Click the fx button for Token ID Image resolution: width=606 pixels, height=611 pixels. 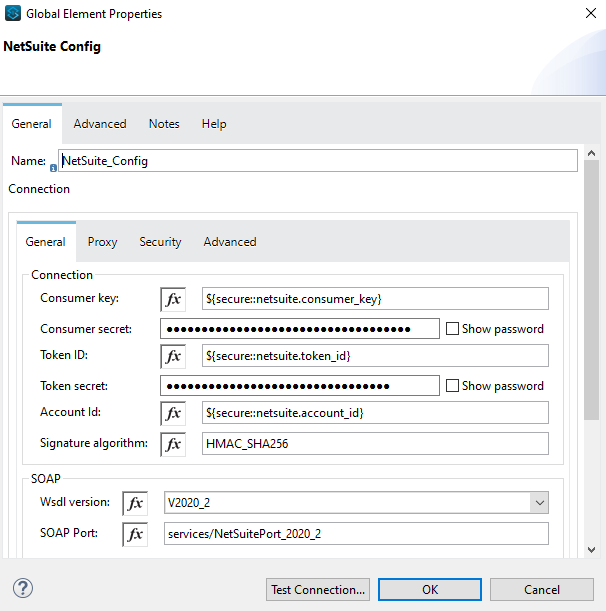point(173,356)
